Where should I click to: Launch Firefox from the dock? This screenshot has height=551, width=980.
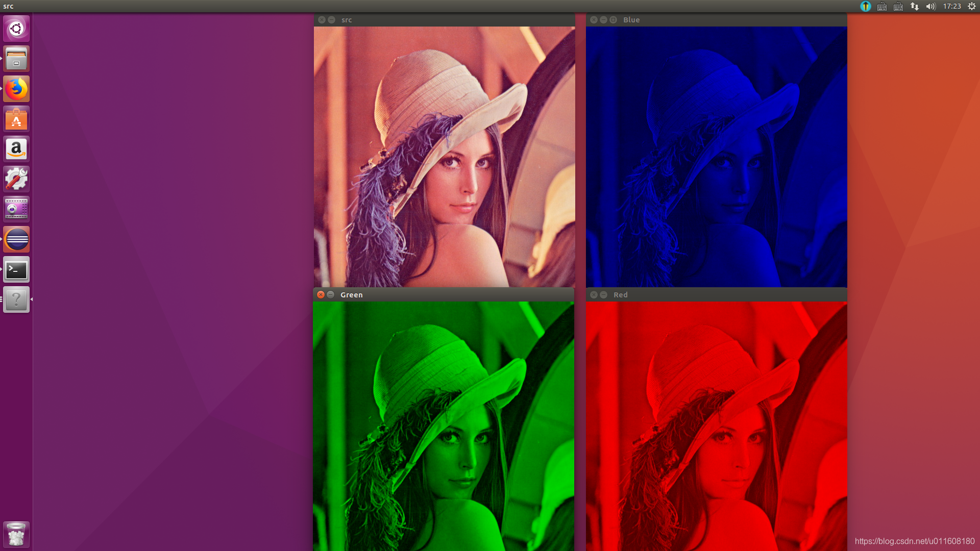(x=16, y=88)
